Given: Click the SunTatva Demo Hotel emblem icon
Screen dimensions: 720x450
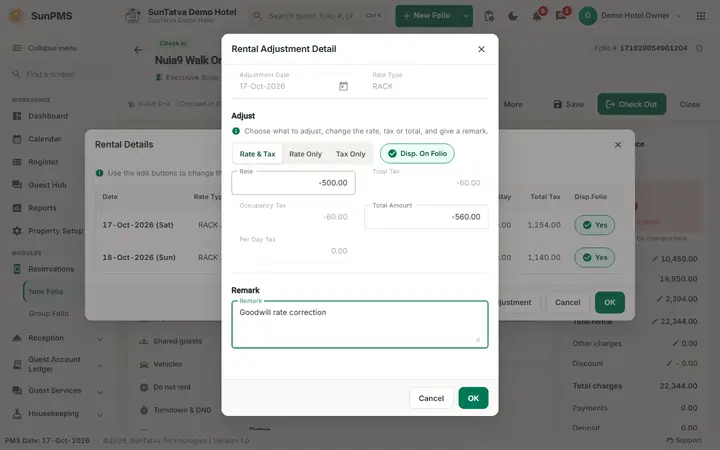Looking at the screenshot, I should point(133,16).
